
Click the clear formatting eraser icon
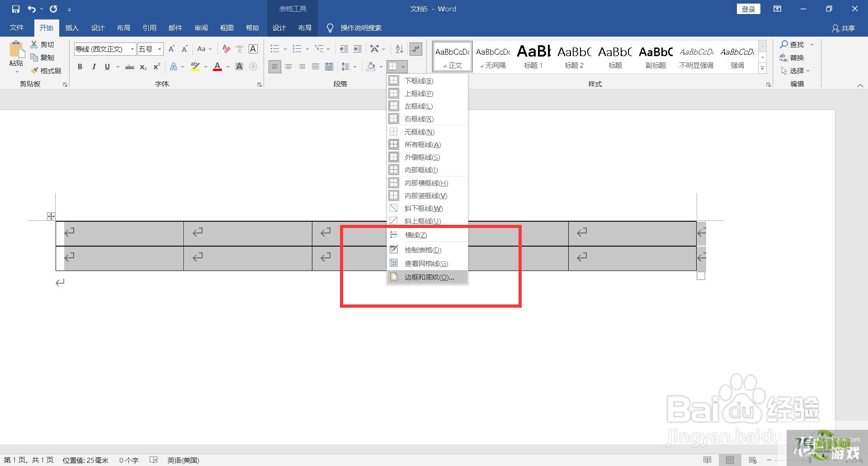226,49
